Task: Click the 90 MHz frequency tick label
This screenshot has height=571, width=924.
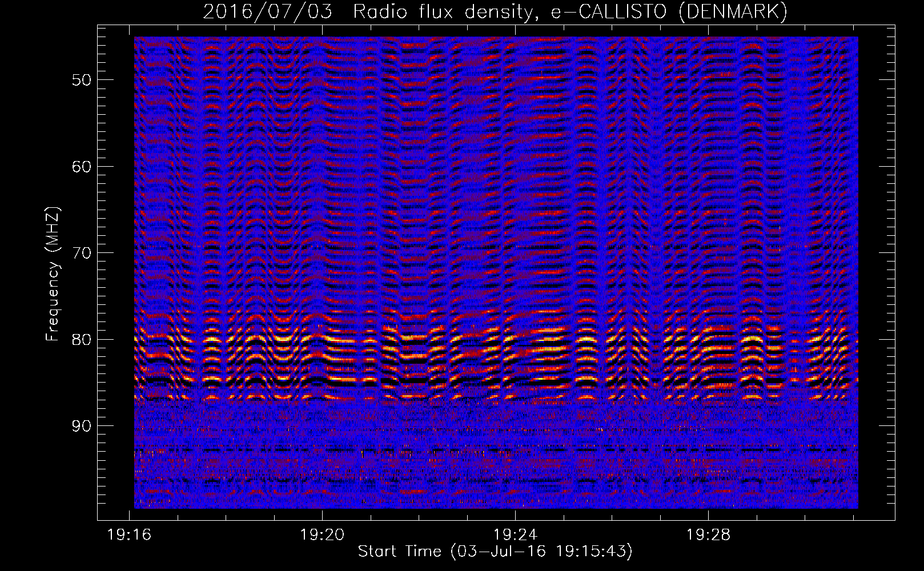Action: pos(82,427)
